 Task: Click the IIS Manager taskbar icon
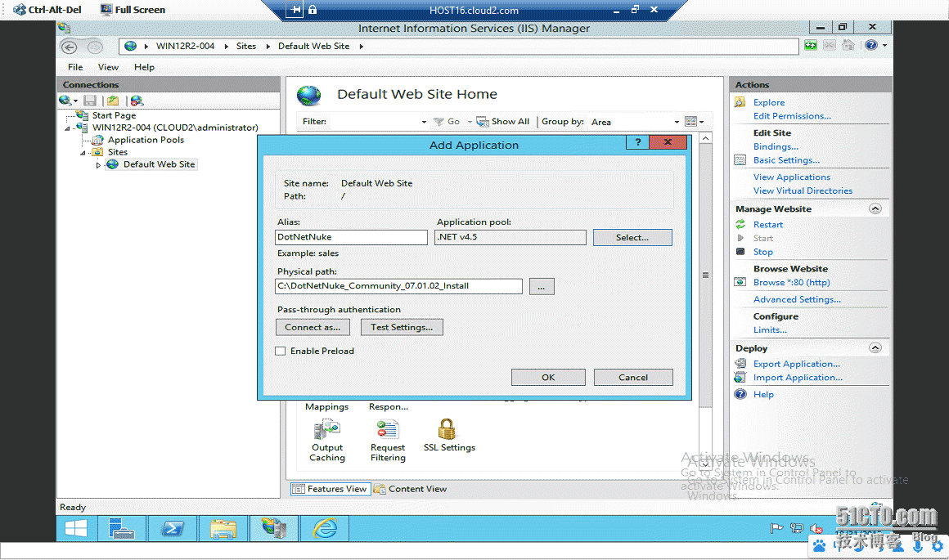(274, 529)
